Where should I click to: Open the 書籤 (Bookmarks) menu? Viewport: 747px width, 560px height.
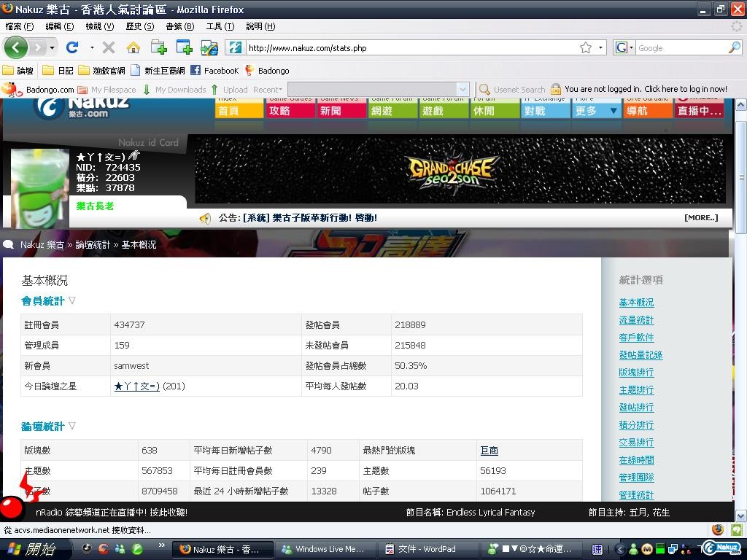179,26
